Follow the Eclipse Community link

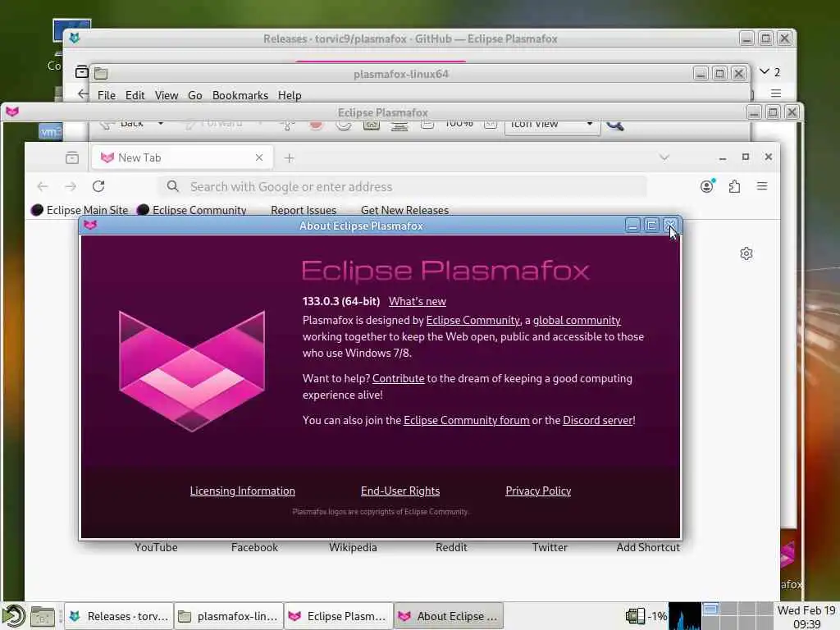tap(473, 321)
